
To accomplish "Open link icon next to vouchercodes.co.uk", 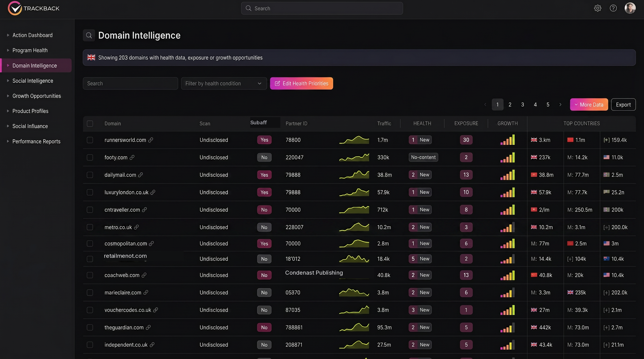I will pos(155,310).
